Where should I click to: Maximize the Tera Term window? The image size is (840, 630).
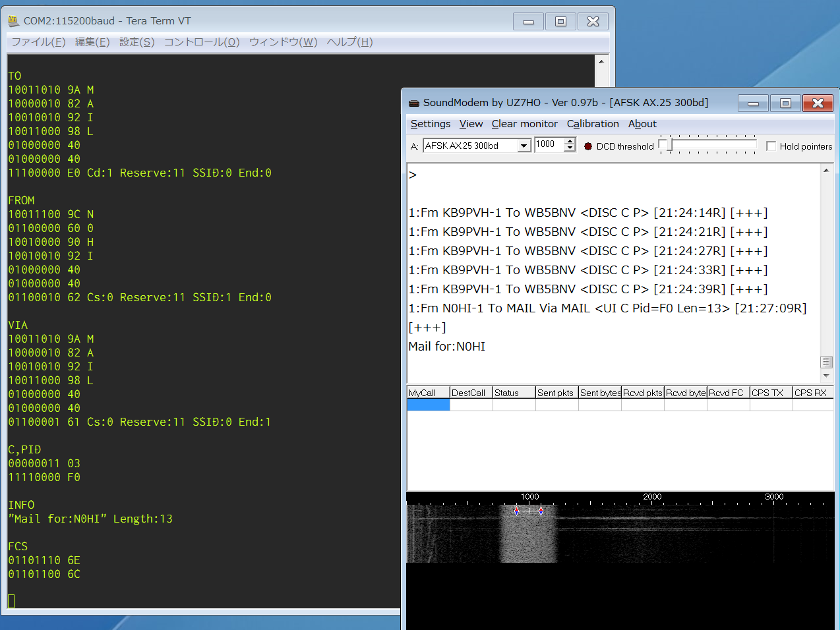click(560, 22)
